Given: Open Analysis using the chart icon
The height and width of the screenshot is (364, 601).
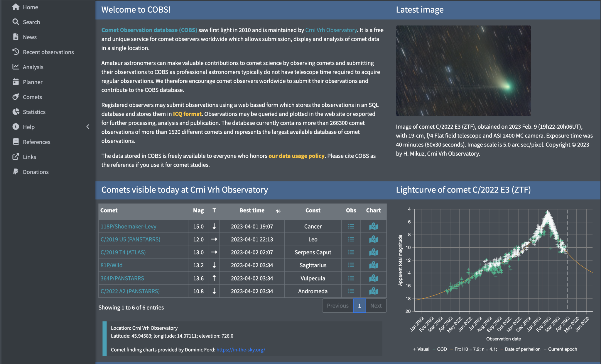Looking at the screenshot, I should [16, 67].
